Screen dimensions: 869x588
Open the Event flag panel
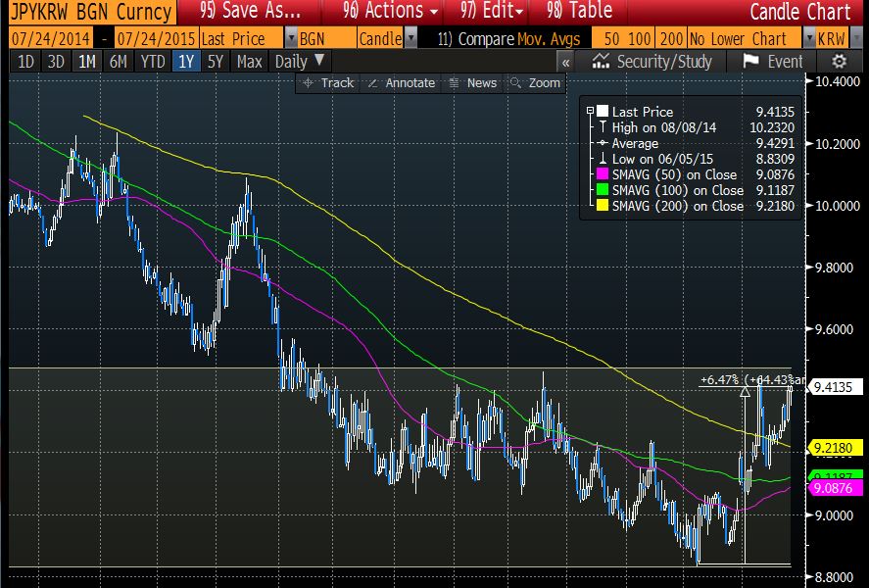pos(773,61)
